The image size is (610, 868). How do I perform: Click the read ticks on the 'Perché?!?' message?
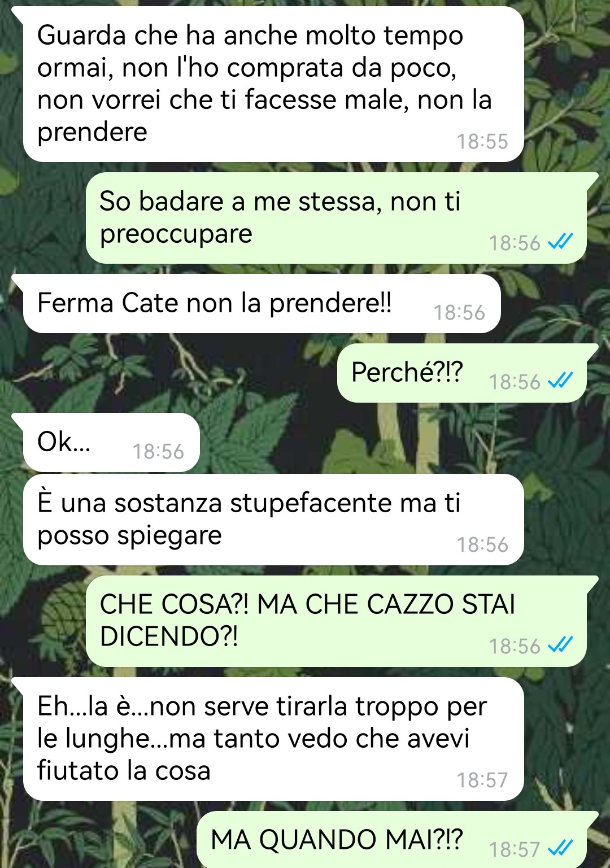point(561,381)
